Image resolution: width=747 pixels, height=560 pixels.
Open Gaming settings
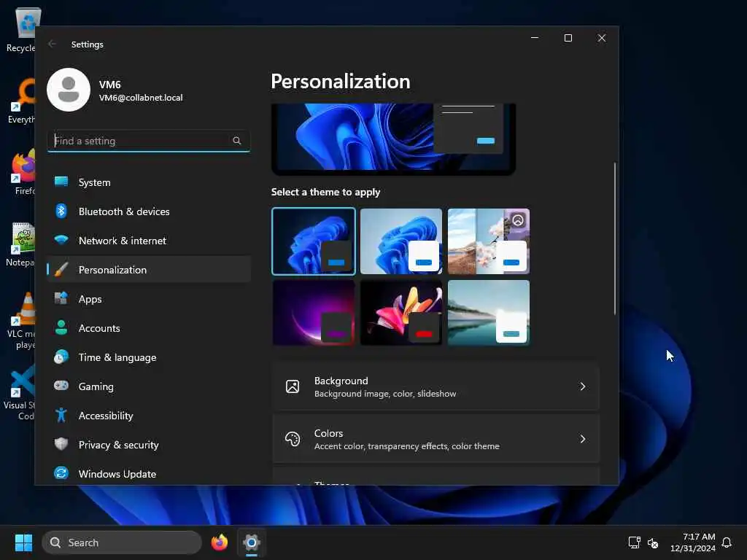(149, 386)
